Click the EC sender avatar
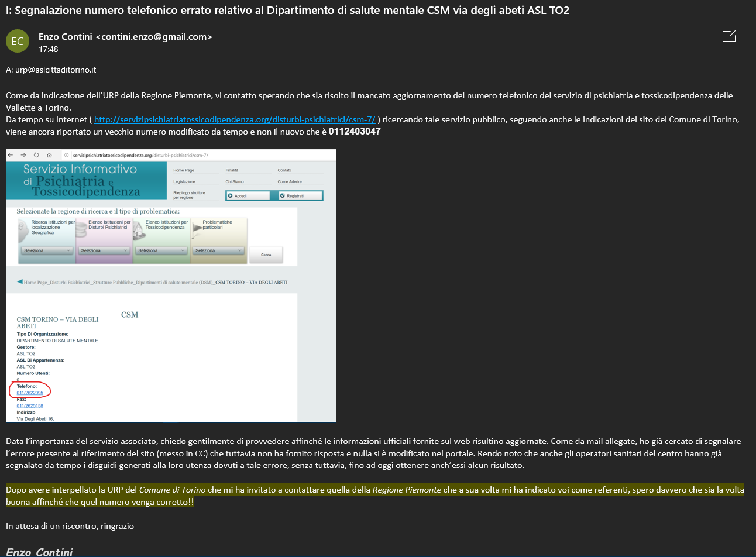This screenshot has height=557, width=756. [x=18, y=41]
